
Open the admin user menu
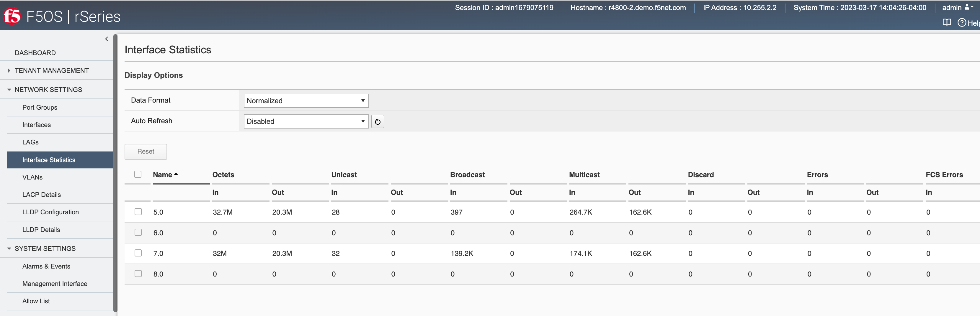point(957,8)
